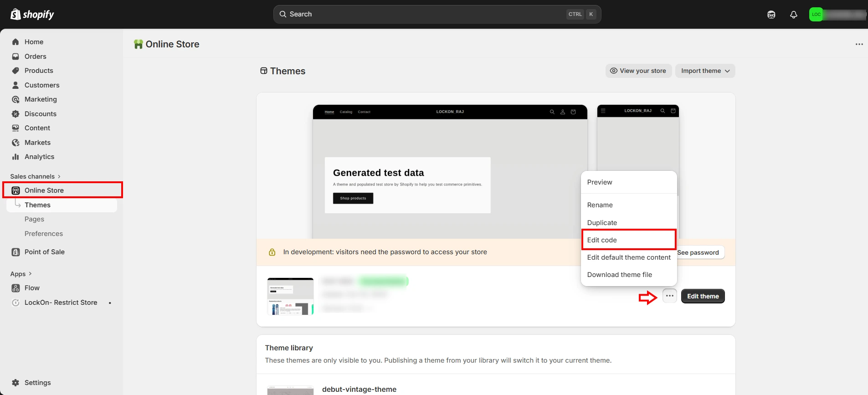The width and height of the screenshot is (868, 395).
Task: Click the Analytics label in sidebar
Action: click(x=39, y=157)
